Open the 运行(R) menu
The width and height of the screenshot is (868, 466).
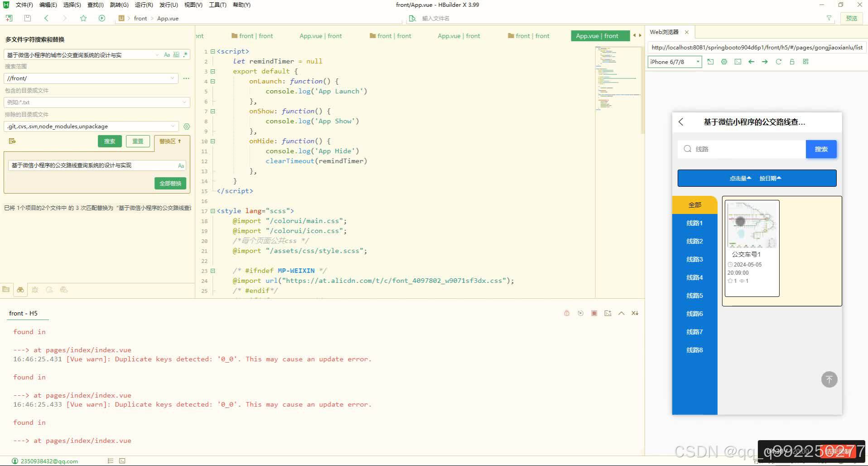tap(144, 5)
